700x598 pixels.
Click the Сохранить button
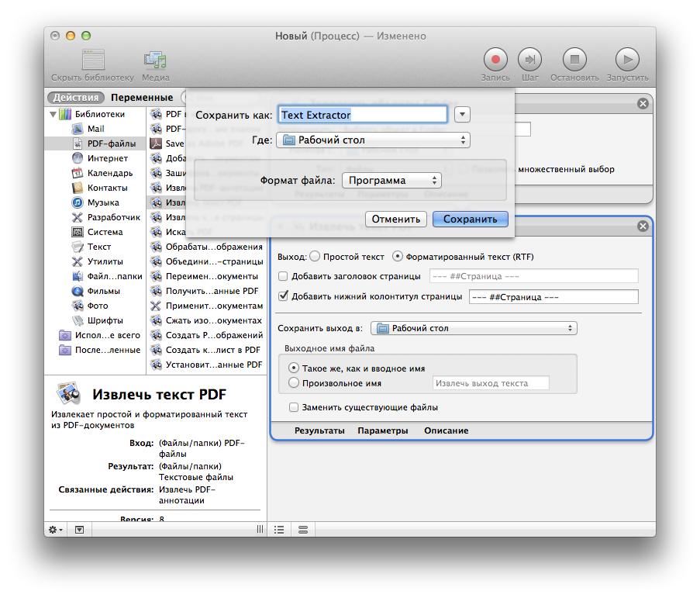(470, 219)
